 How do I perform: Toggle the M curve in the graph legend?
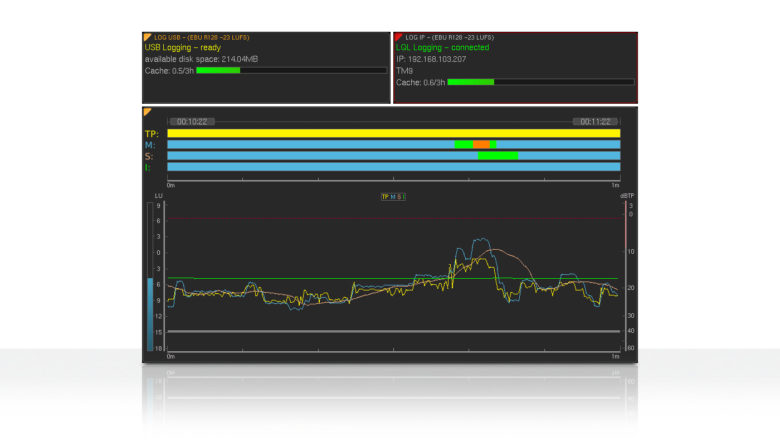(x=392, y=197)
